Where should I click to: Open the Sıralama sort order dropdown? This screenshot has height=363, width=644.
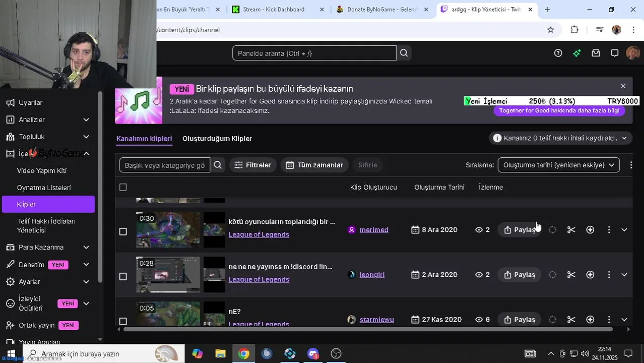tap(558, 165)
